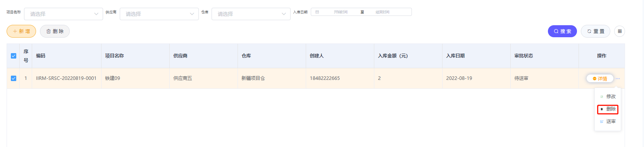Image resolution: width=644 pixels, height=147 pixels.
Task: Open the row's more-actions ellipsis
Action: tap(618, 78)
